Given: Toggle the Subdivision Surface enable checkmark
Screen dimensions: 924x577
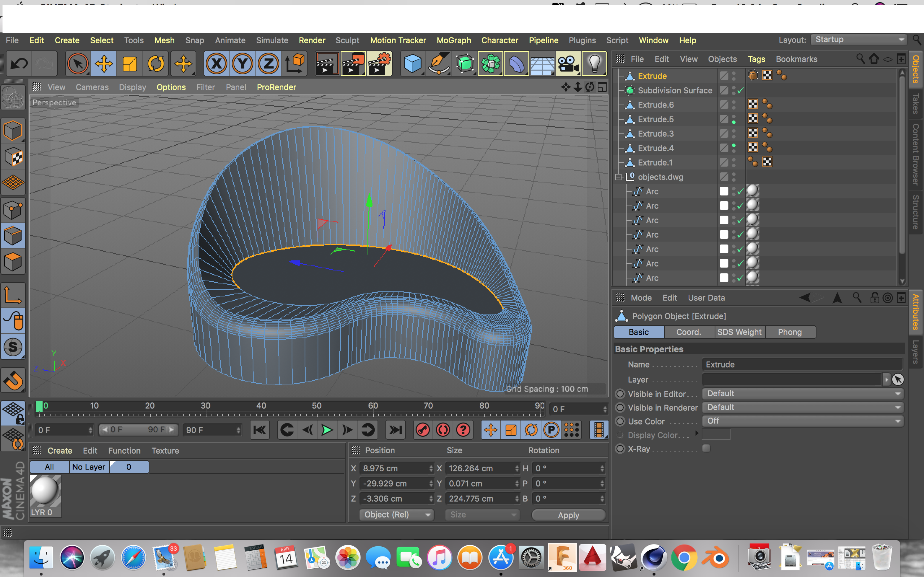Looking at the screenshot, I should tap(741, 91).
